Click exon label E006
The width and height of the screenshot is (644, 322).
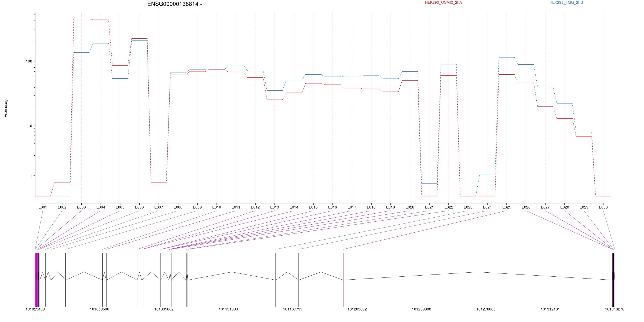tap(139, 207)
